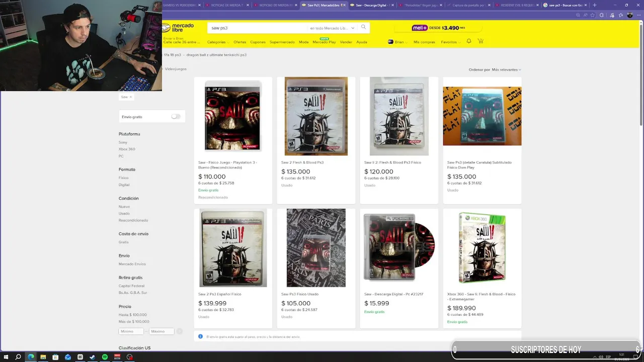Image resolution: width=644 pixels, height=362 pixels.
Task: Click Videojuegos breadcrumb link
Action: (x=176, y=69)
